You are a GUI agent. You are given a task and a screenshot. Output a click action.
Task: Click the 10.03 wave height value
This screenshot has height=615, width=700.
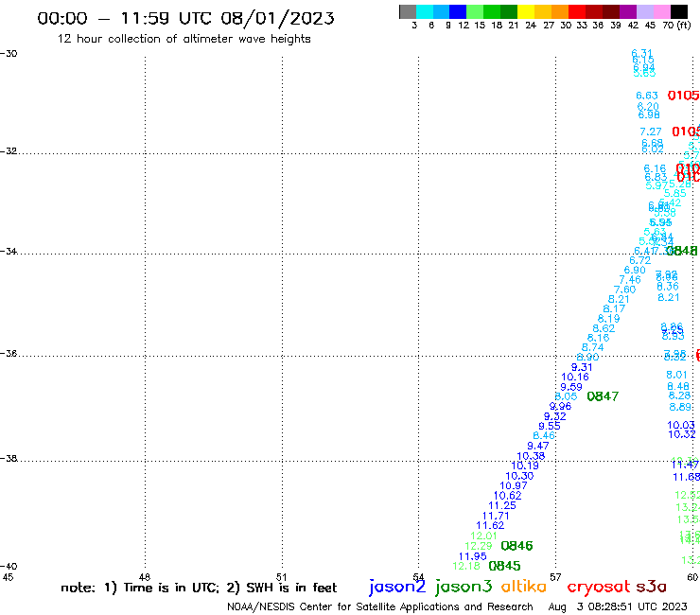point(681,425)
